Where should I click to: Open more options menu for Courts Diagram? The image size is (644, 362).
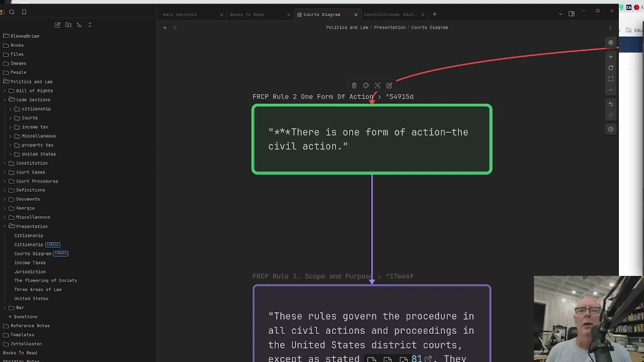click(x=610, y=28)
